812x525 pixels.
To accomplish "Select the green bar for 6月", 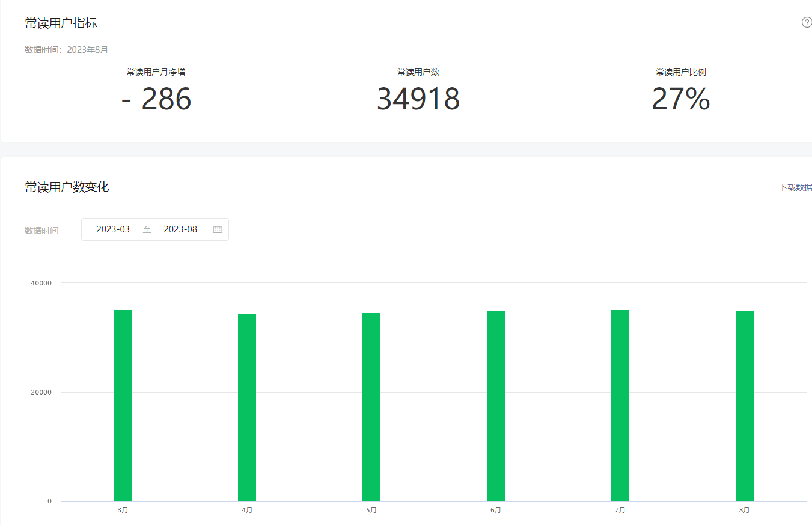I will pos(496,405).
